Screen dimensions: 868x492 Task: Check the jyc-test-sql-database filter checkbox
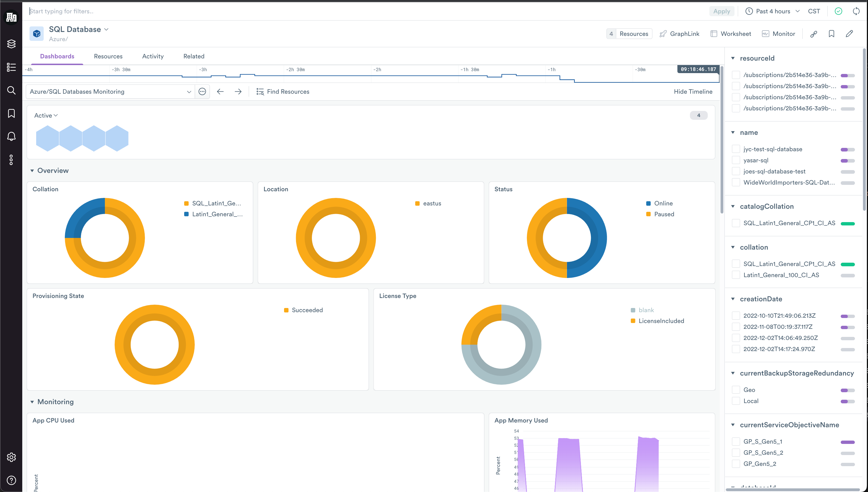click(x=736, y=149)
